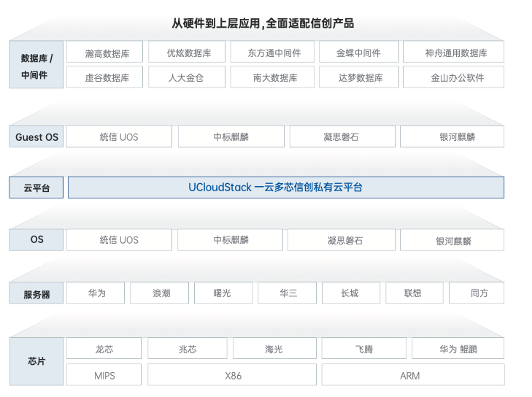This screenshot has height=397, width=532.
Task: Open the 达梦数据库 entry
Action: [359, 77]
